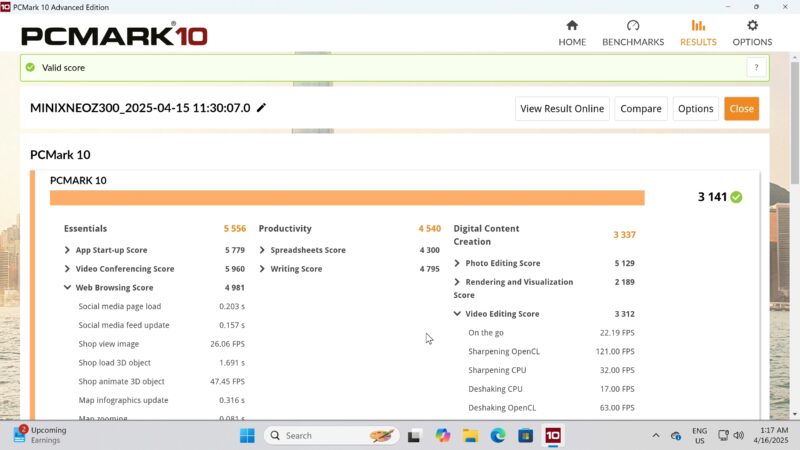Screen dimensions: 800x450
Task: Show hidden system tray icons
Action: 656,436
